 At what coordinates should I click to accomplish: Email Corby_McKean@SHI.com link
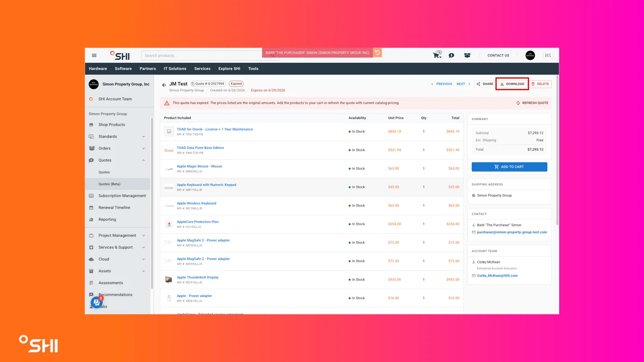point(497,276)
